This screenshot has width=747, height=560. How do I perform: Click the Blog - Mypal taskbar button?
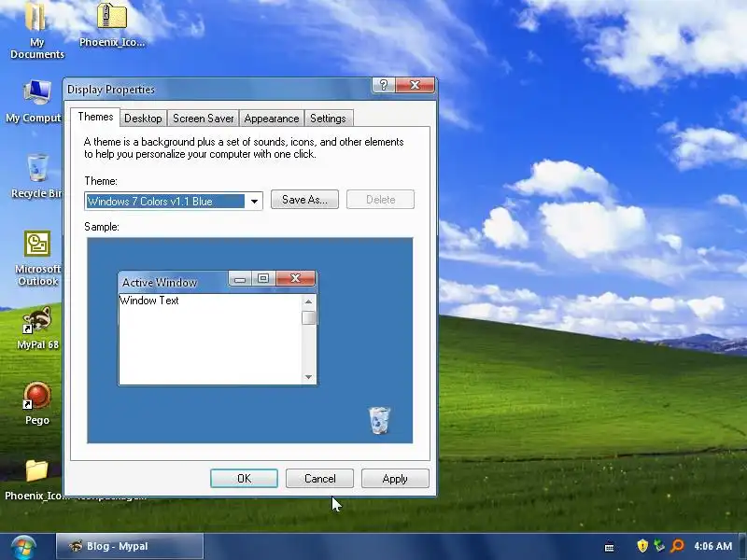coord(130,546)
